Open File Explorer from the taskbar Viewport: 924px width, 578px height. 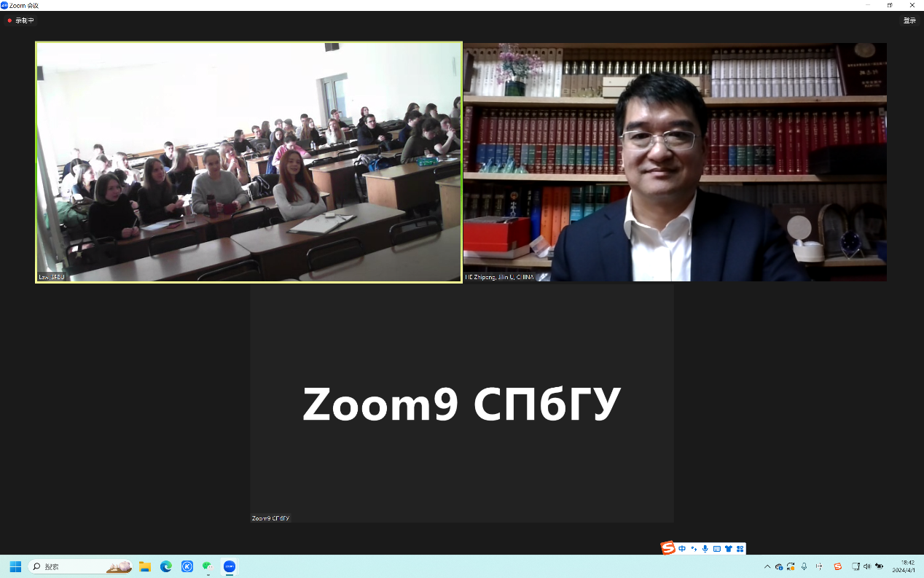coord(145,566)
